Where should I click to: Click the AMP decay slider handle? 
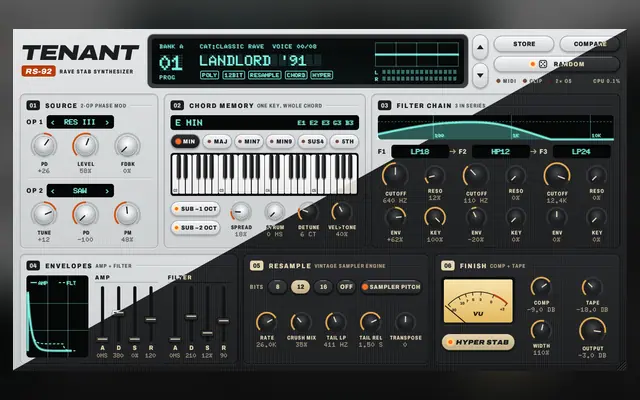[118, 313]
